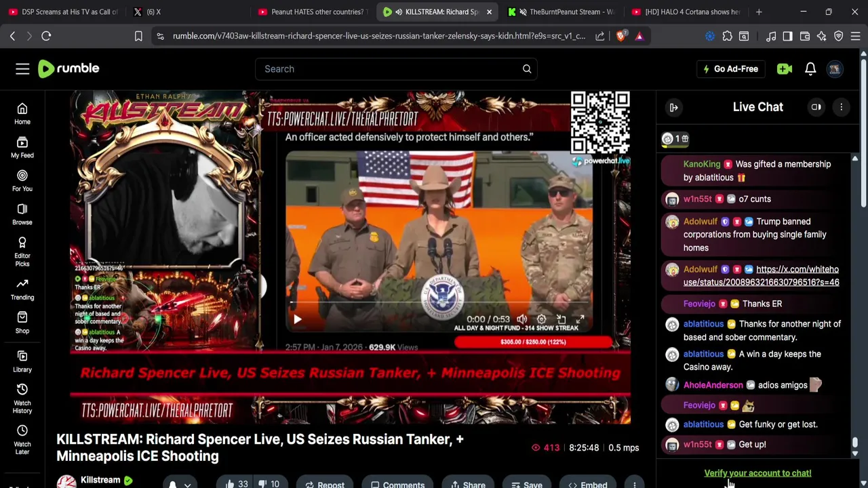Expand notification bell dropdown beside Killstream
The height and width of the screenshot is (488, 868).
pos(187,484)
